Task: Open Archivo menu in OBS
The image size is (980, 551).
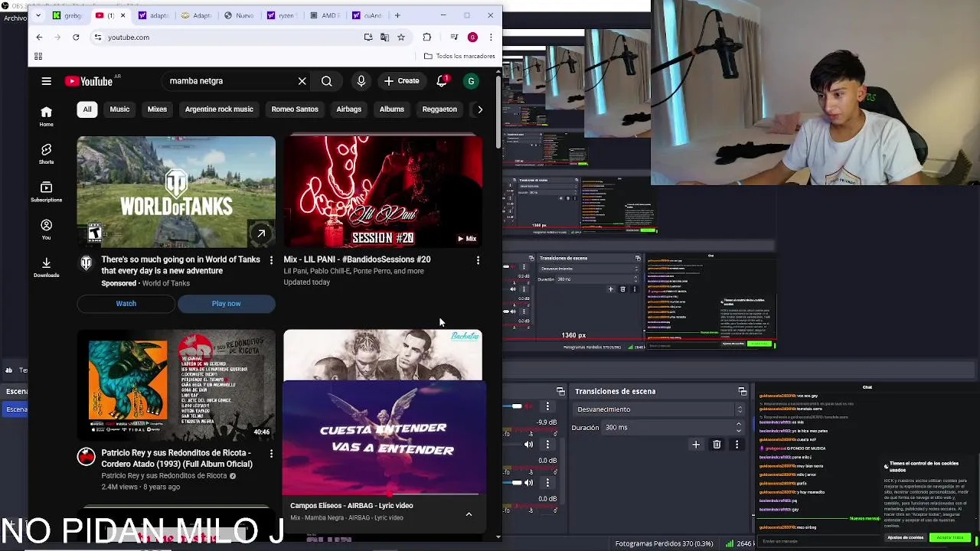Action: (14, 18)
